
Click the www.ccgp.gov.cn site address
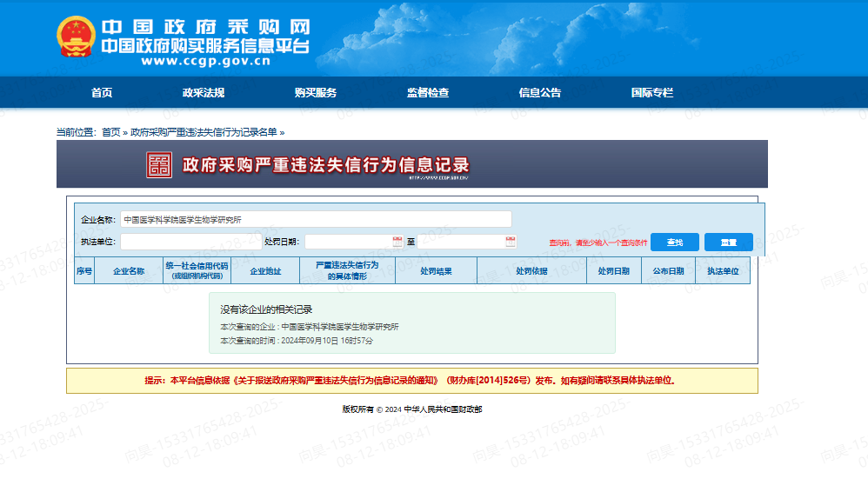(206, 62)
